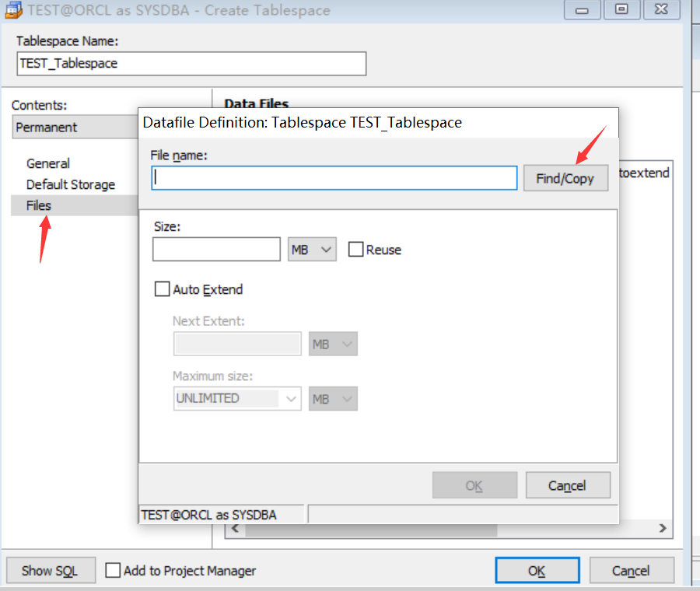700x591 pixels.
Task: Cancel the Create Tablespace window
Action: pyautogui.click(x=632, y=570)
